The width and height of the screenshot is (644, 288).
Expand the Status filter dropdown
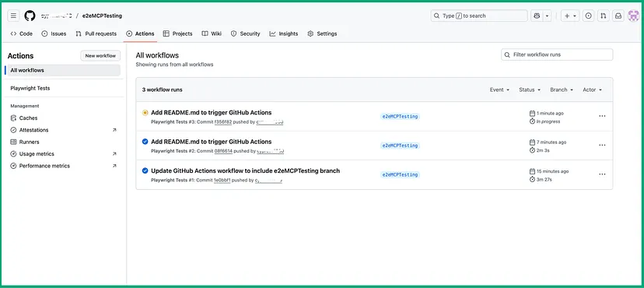pos(530,90)
